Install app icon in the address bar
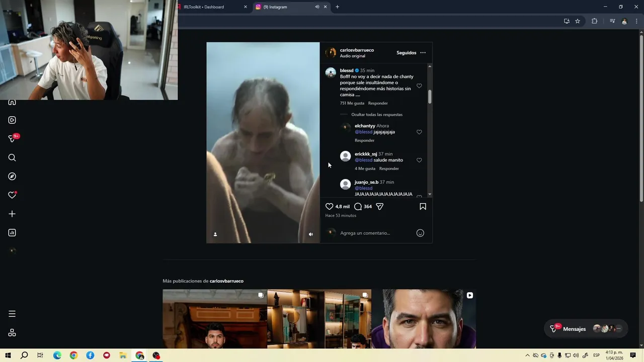The image size is (644, 362). pos(567,21)
